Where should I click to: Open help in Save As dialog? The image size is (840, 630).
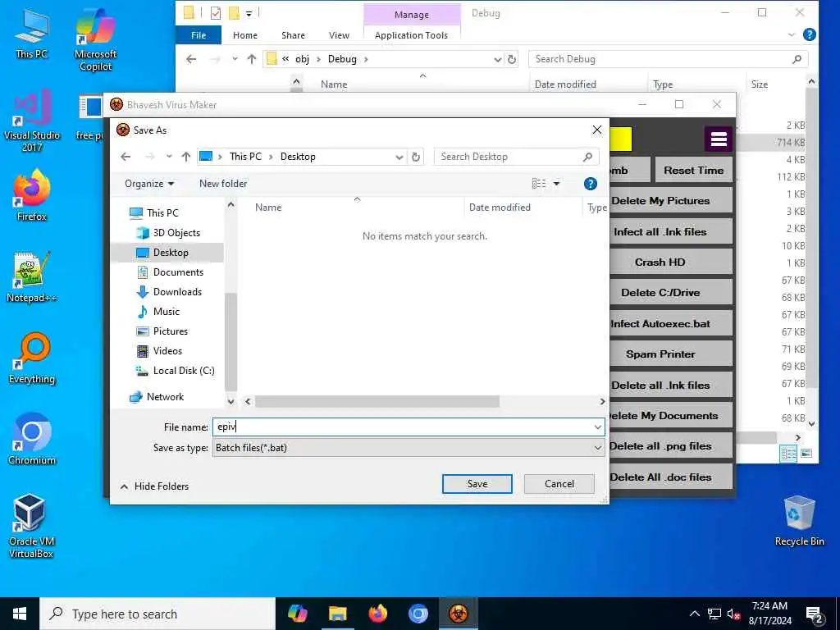[x=591, y=184]
